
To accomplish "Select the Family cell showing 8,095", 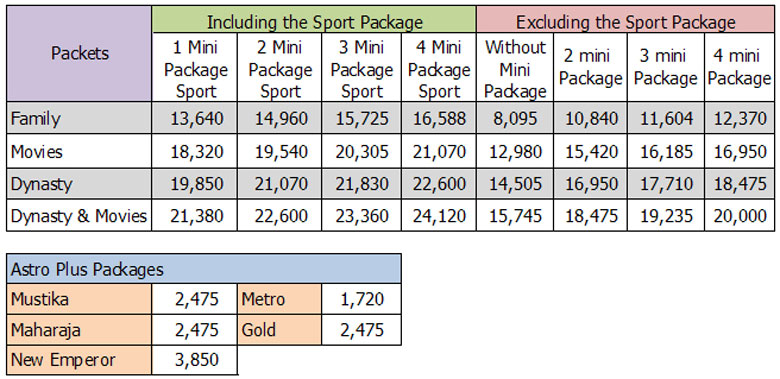I will pyautogui.click(x=515, y=118).
